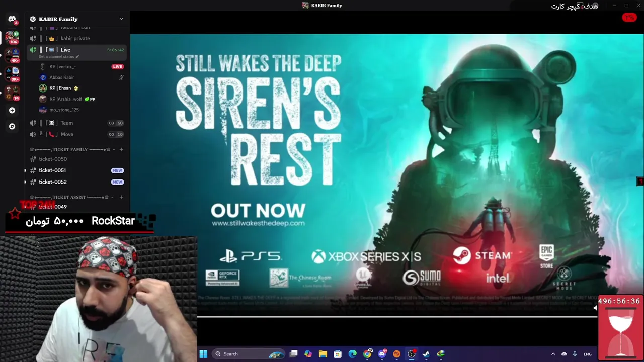Screen dimensions: 644x362
Task: Add channel to TICKET ASSIST category
Action: tap(121, 197)
